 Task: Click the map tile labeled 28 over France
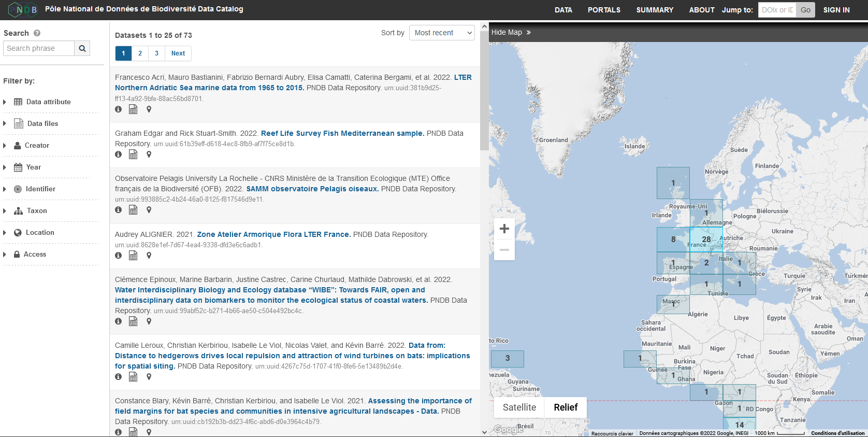pos(706,239)
